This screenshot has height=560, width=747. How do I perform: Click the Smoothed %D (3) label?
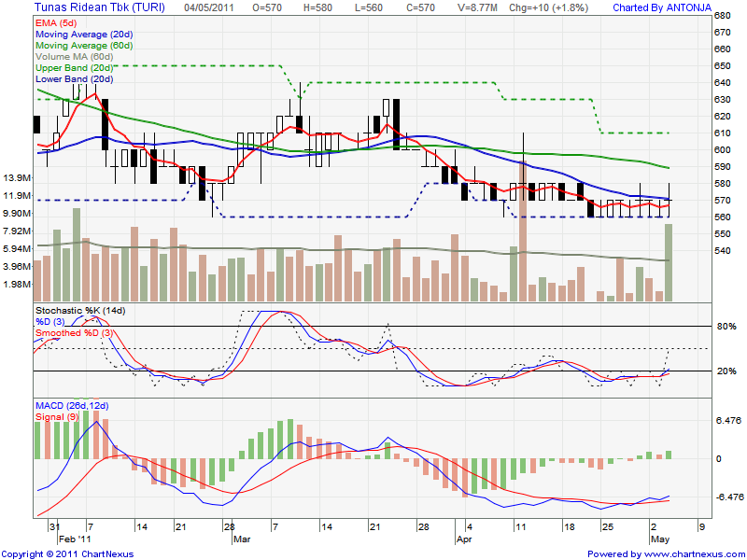coord(75,333)
